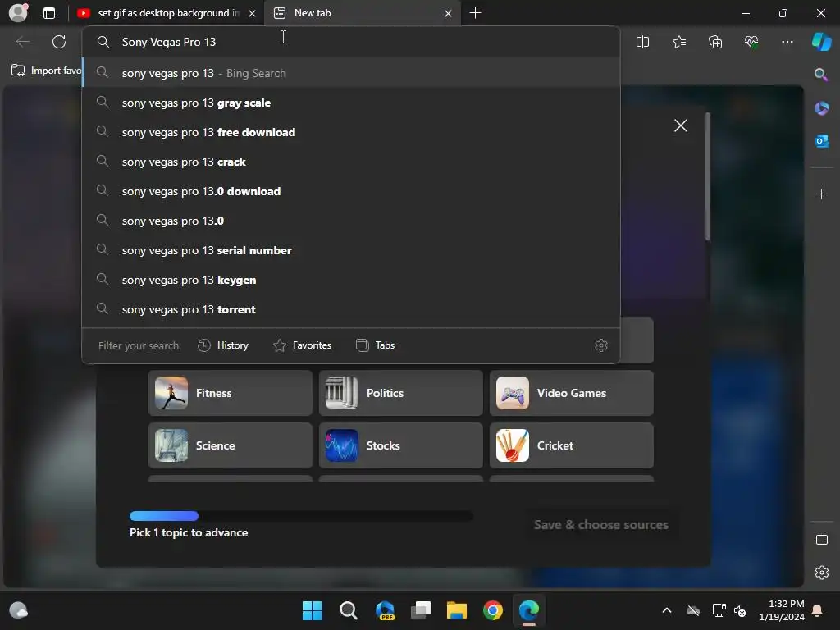Choose suggestion 'sony vegas pro 13 serial number'
840x630 pixels.
tap(351, 249)
